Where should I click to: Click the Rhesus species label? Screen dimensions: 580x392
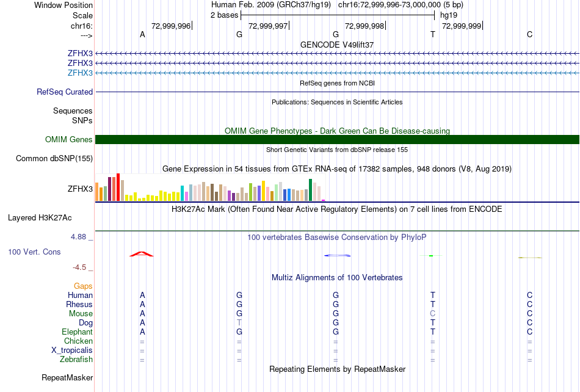(79, 304)
